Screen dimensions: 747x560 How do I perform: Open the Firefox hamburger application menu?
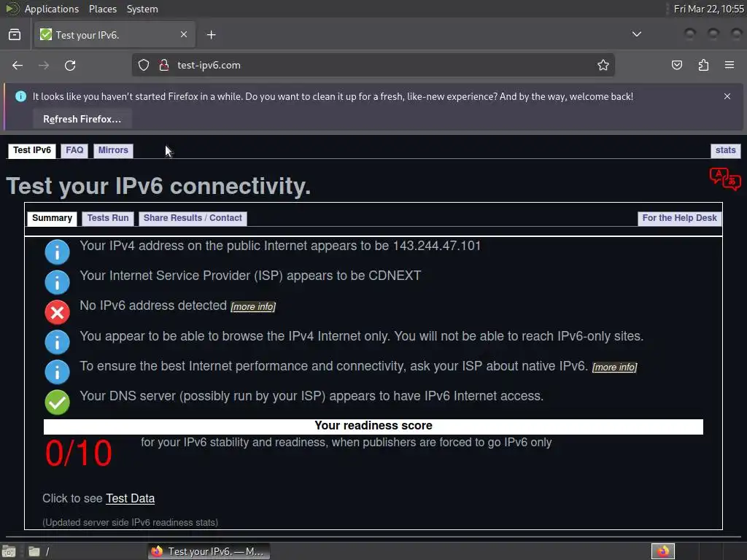coord(729,65)
